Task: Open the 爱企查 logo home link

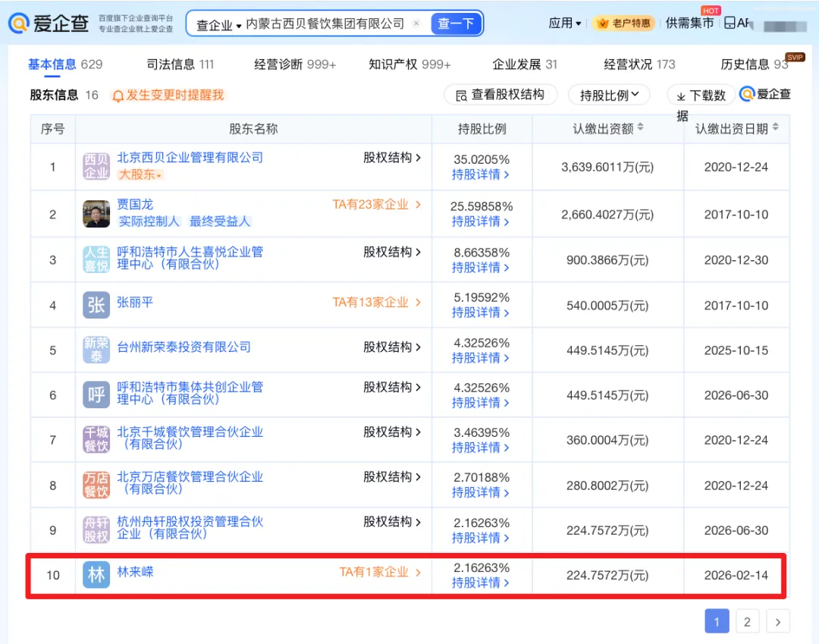Action: pyautogui.click(x=49, y=23)
